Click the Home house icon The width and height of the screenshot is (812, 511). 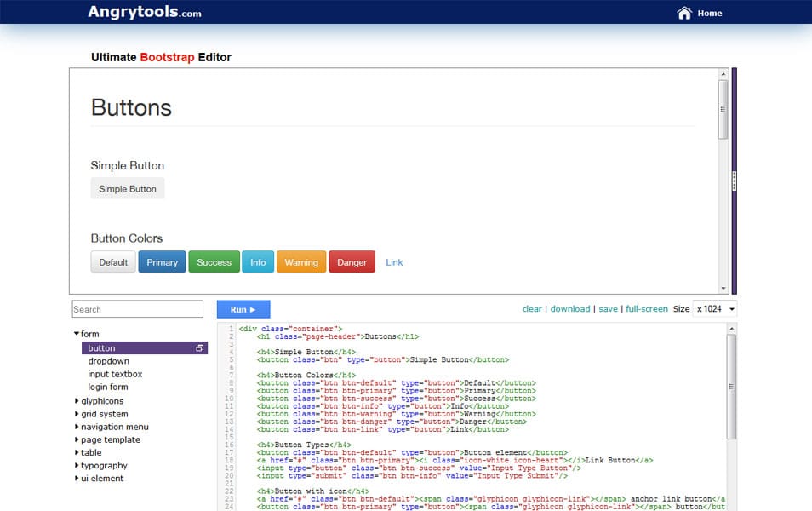684,13
